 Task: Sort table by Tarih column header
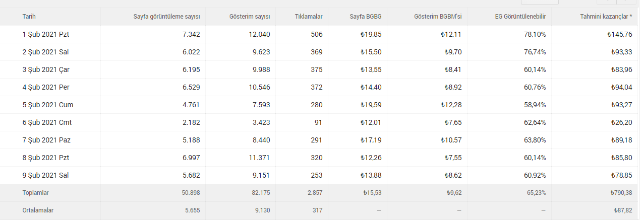(x=29, y=17)
